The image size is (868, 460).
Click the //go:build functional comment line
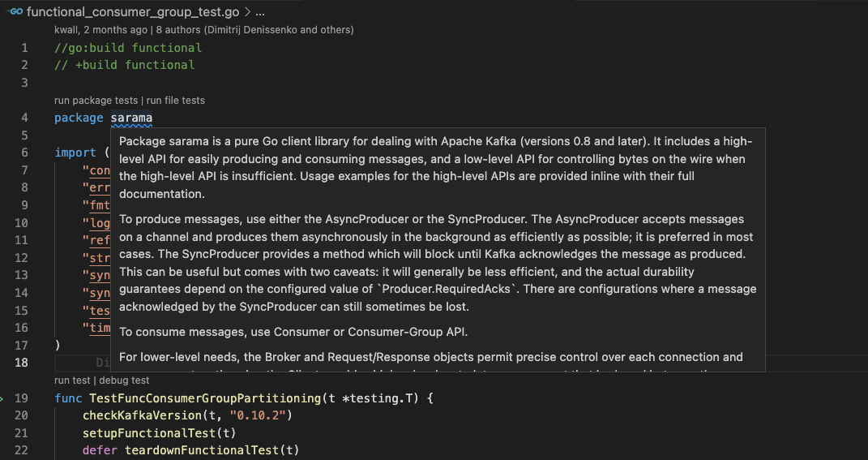point(128,48)
